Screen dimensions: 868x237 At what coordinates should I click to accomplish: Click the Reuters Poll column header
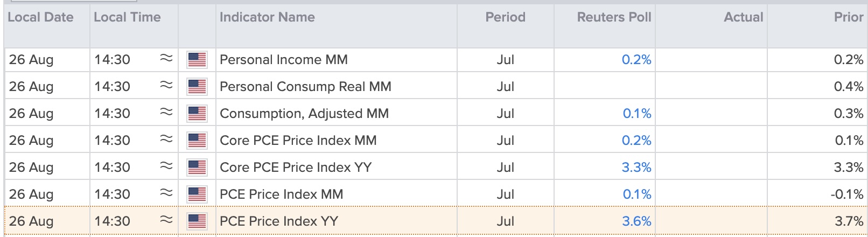click(x=614, y=17)
